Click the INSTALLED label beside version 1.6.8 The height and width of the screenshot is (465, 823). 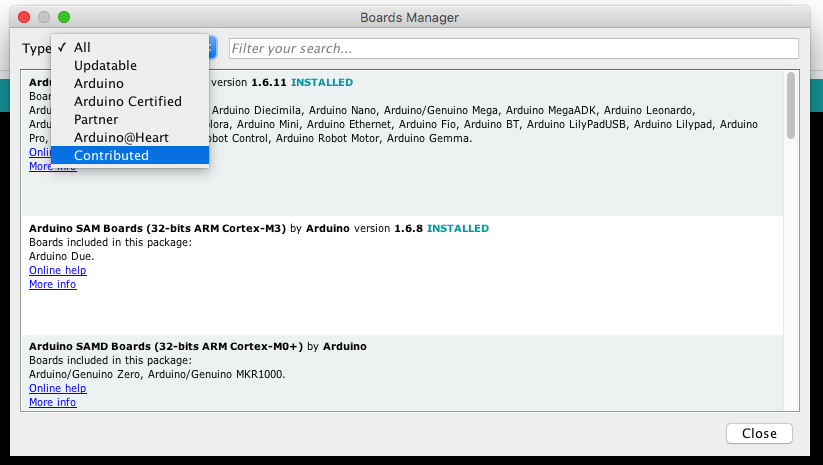(x=458, y=228)
